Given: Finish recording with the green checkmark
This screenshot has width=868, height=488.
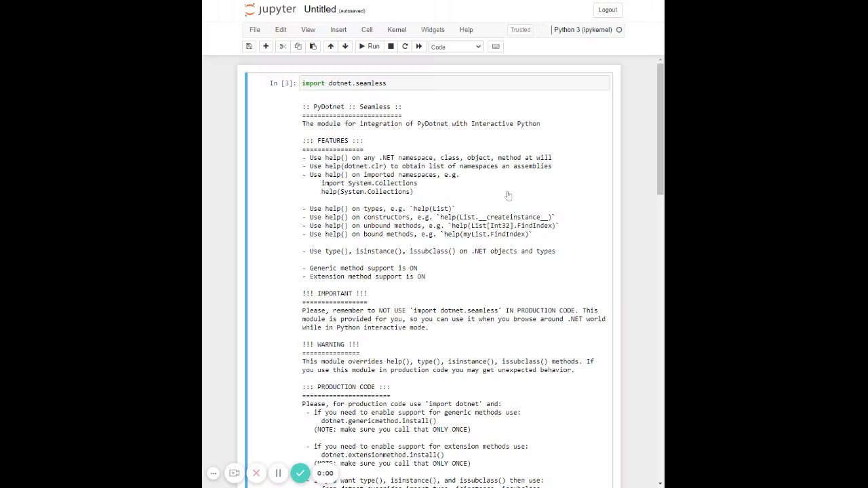Looking at the screenshot, I should [x=300, y=473].
